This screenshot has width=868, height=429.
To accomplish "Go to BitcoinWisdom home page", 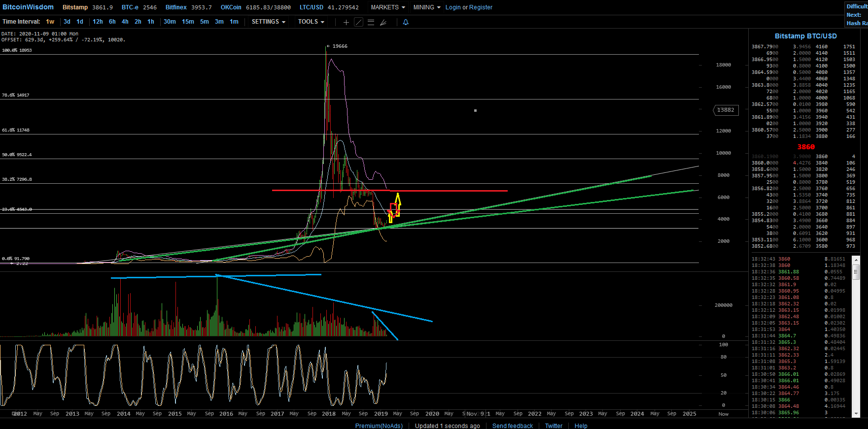I will click(x=28, y=7).
